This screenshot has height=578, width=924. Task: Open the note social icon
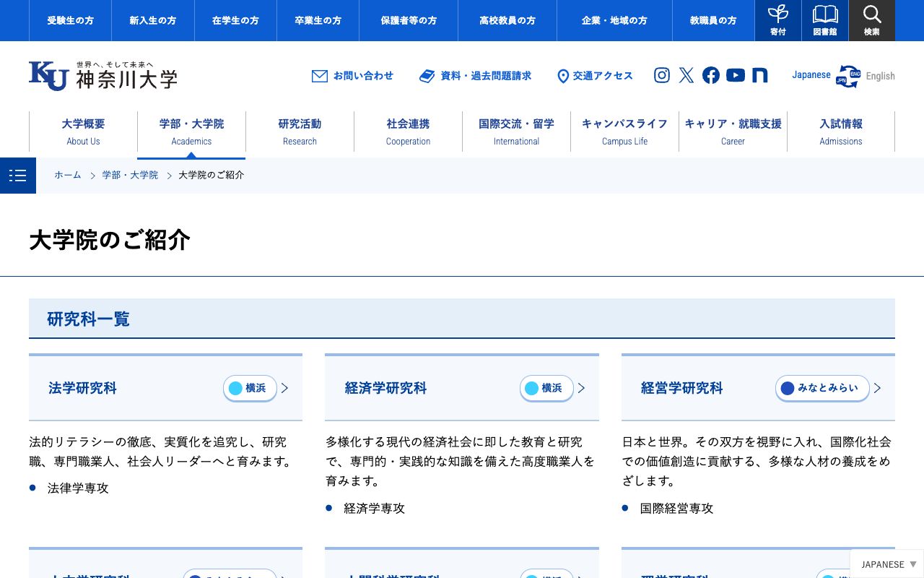click(759, 75)
